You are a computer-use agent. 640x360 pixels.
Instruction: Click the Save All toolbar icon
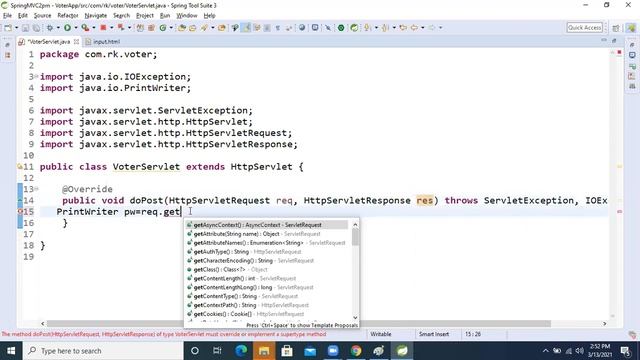pos(36,28)
